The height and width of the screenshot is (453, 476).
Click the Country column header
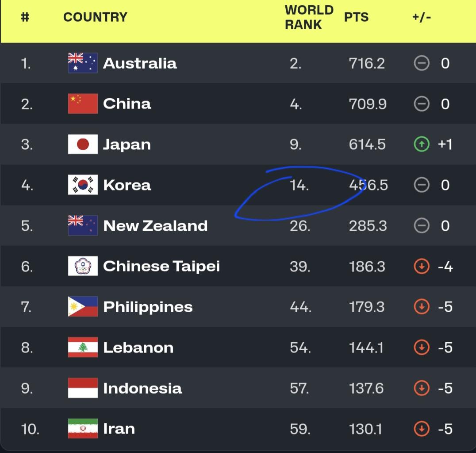pyautogui.click(x=95, y=17)
